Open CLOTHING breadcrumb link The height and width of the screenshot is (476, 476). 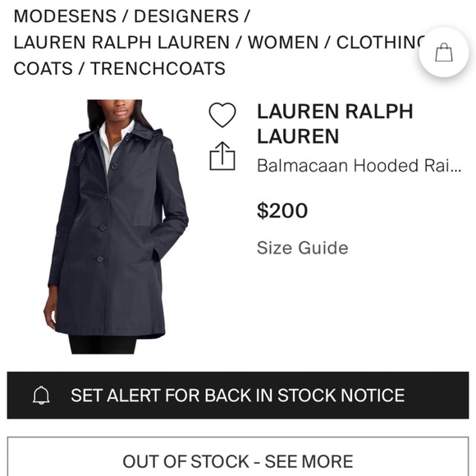tap(381, 42)
